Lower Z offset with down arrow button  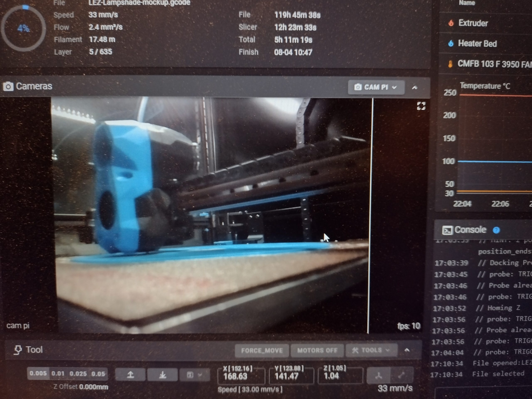(163, 375)
